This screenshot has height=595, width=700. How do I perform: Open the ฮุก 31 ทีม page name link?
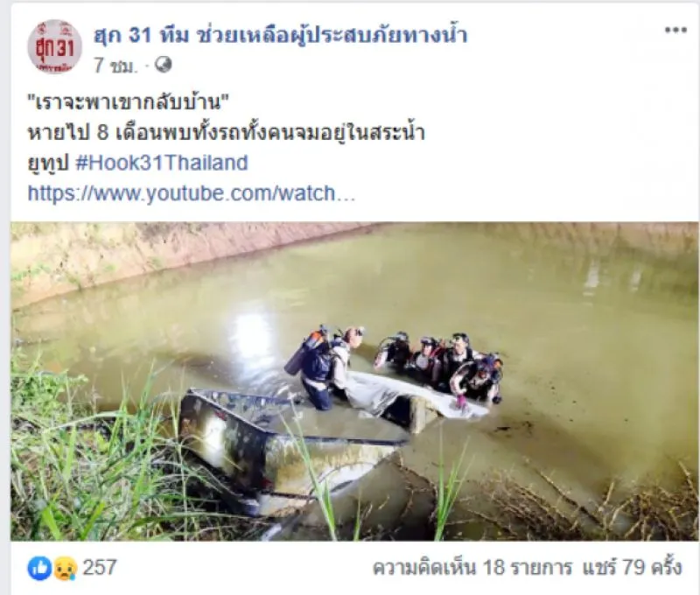280,35
